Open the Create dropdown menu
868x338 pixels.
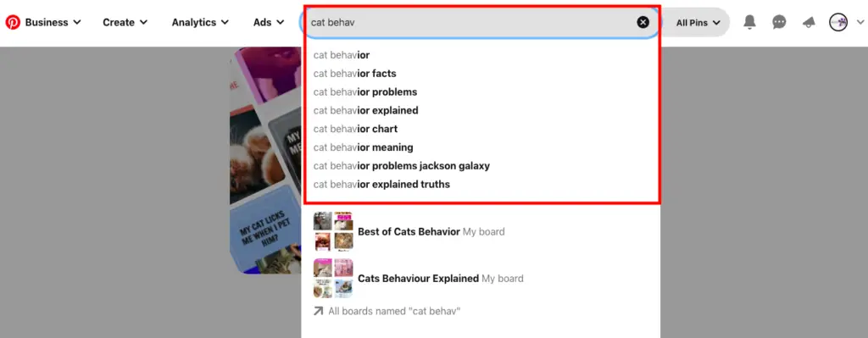point(125,22)
